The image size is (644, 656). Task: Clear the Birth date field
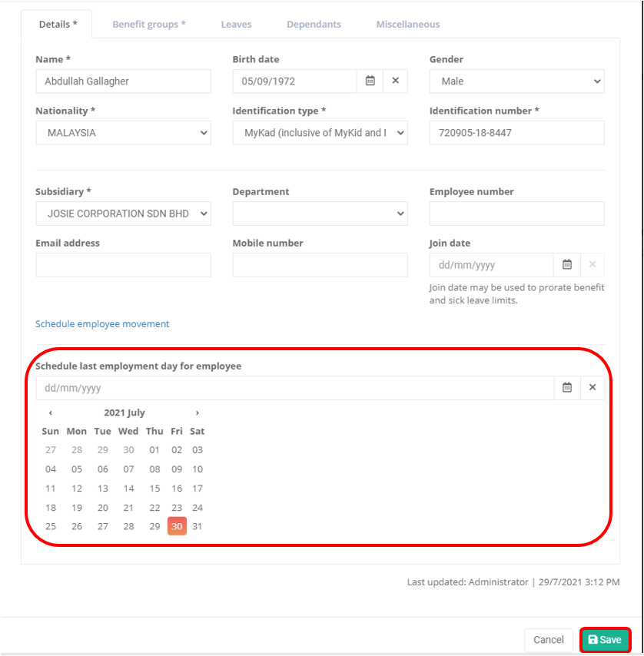point(395,81)
